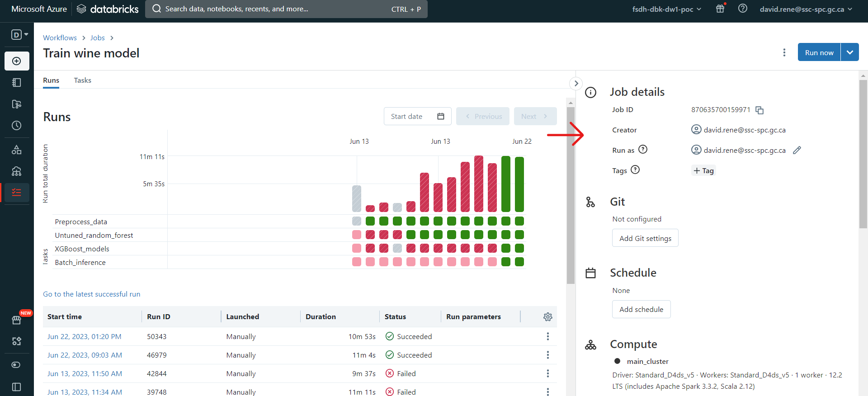This screenshot has height=396, width=868.
Task: Click the Add schedule button
Action: [x=641, y=310]
